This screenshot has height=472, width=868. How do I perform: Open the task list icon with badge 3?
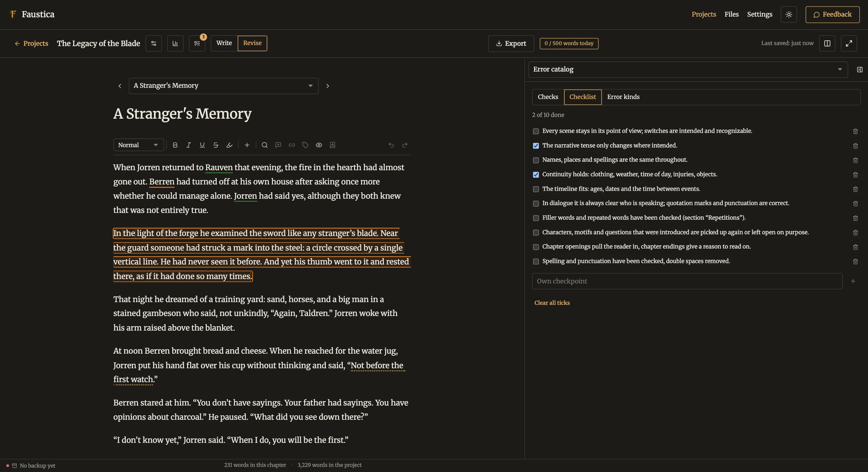point(197,43)
